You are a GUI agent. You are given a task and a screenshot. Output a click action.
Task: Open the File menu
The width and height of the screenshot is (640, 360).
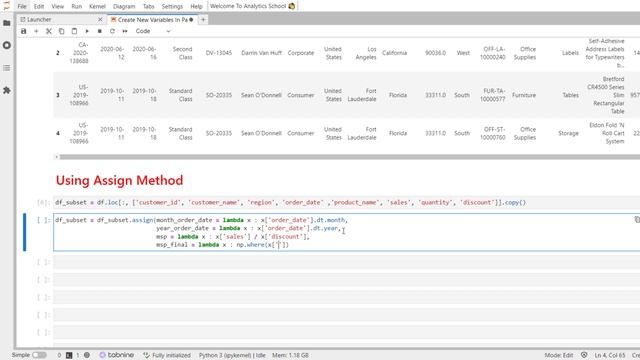[x=22, y=6]
